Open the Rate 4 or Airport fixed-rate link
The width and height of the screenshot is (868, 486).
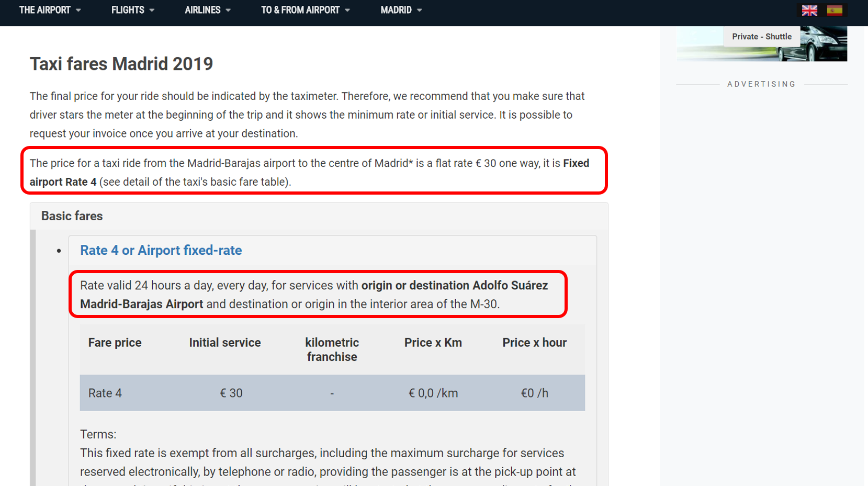click(x=161, y=251)
